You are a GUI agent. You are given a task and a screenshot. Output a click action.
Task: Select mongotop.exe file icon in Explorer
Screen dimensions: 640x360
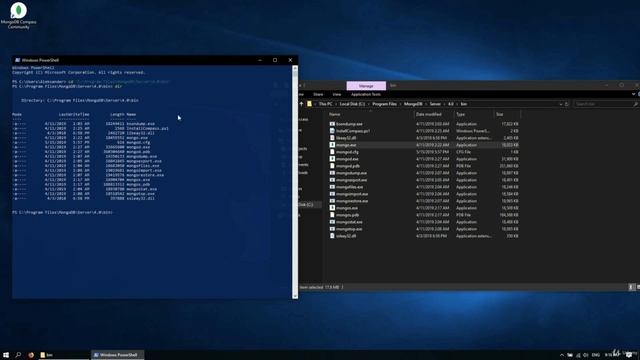pyautogui.click(x=332, y=229)
